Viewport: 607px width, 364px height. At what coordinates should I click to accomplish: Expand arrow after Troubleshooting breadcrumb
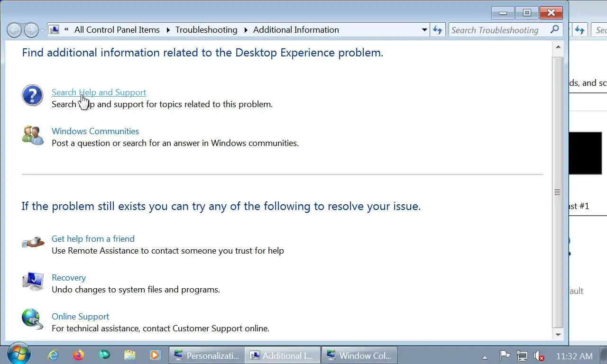pyautogui.click(x=246, y=30)
